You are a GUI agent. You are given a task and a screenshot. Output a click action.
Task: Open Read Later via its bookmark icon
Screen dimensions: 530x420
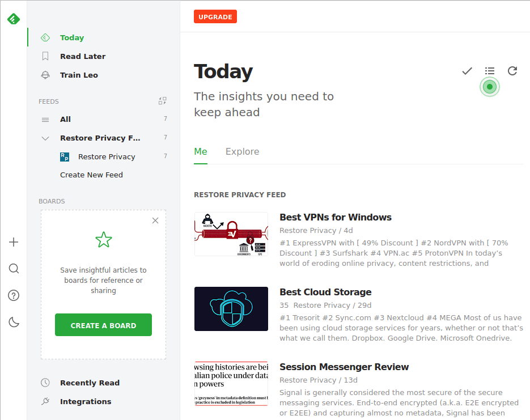click(45, 56)
